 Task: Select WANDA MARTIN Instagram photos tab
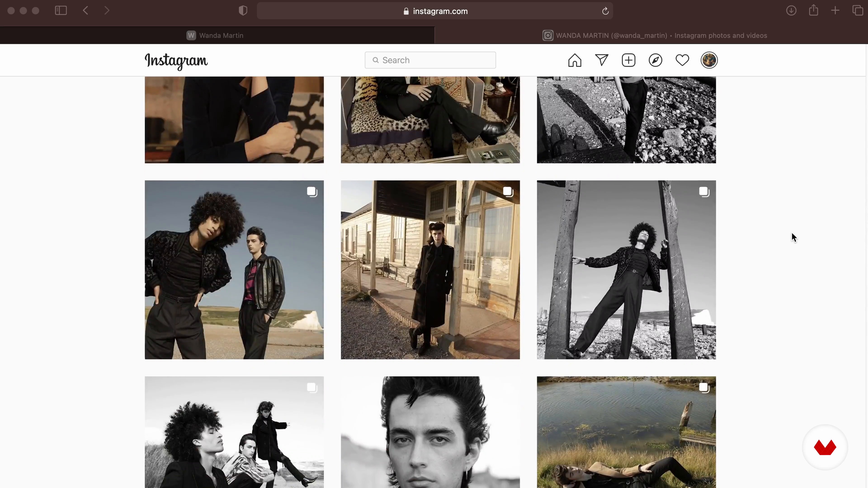tap(651, 35)
